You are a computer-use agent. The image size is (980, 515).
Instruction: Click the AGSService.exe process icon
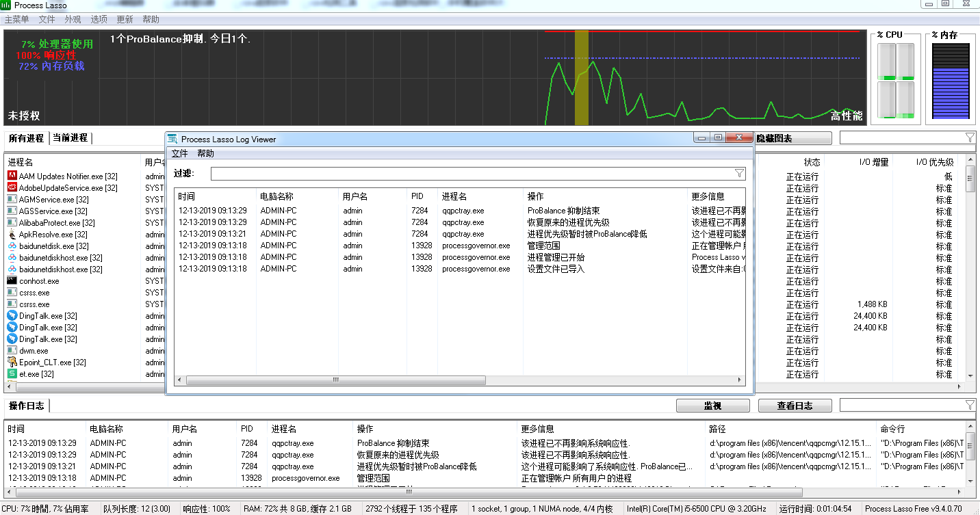pos(12,211)
